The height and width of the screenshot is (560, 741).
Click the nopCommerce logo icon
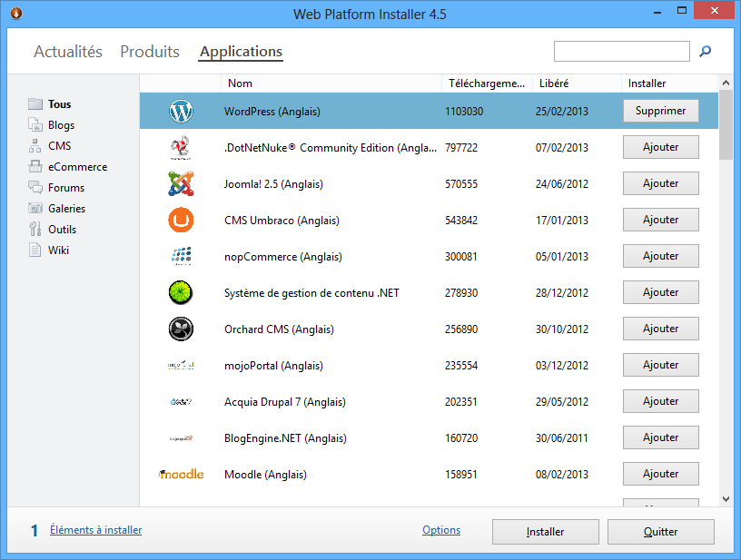181,256
